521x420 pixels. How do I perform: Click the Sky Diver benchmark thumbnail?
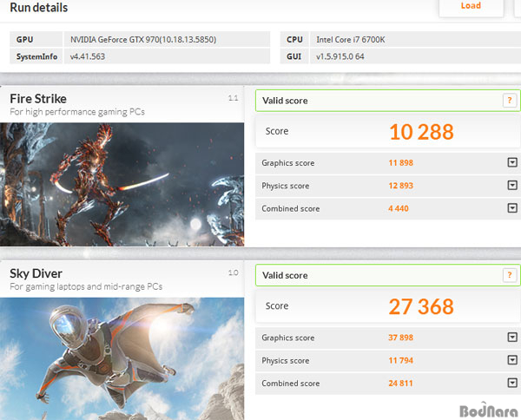[x=122, y=359]
